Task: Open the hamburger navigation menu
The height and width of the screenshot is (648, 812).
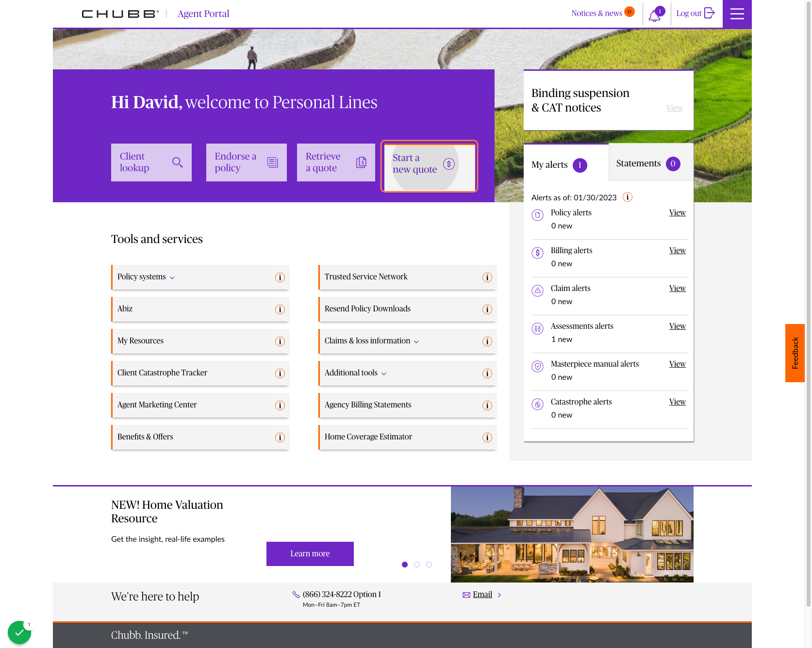Action: tap(737, 14)
